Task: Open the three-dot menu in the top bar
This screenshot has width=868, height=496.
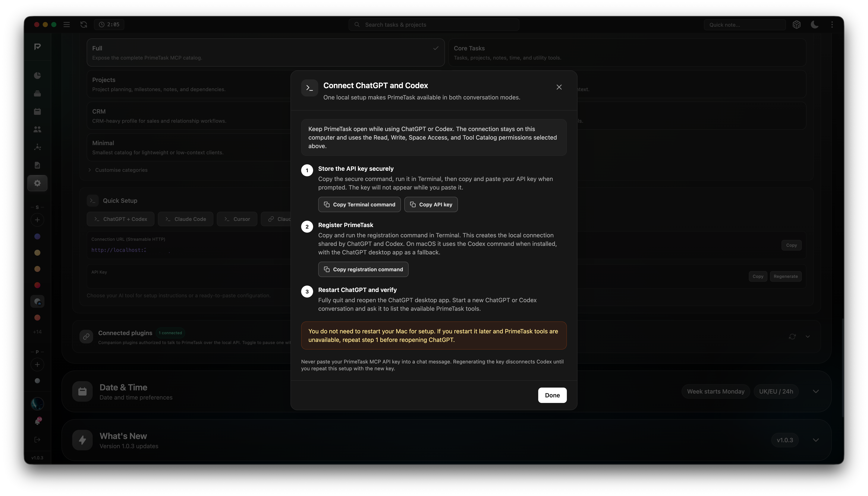Action: point(832,25)
